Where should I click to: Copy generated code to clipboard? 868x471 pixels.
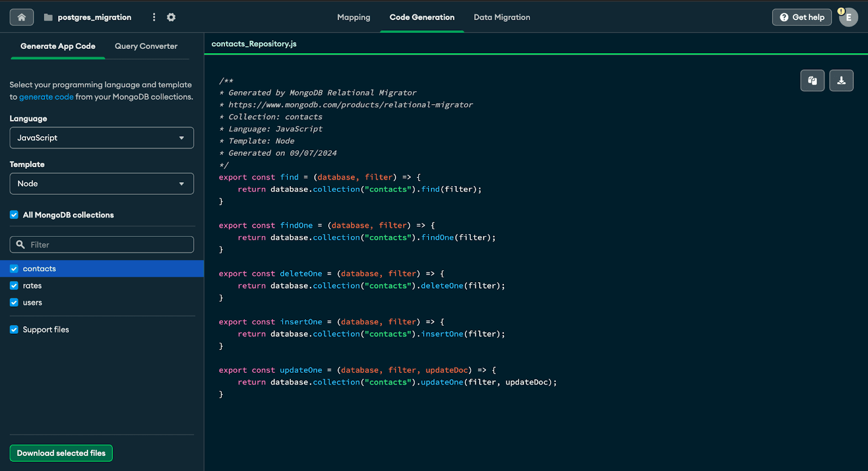pyautogui.click(x=812, y=81)
